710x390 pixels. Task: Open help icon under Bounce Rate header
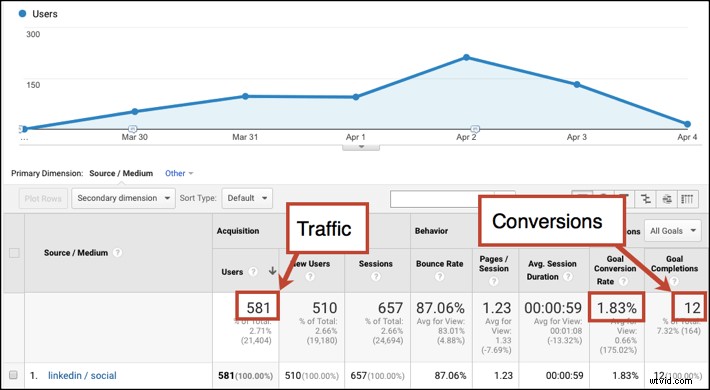[x=440, y=277]
